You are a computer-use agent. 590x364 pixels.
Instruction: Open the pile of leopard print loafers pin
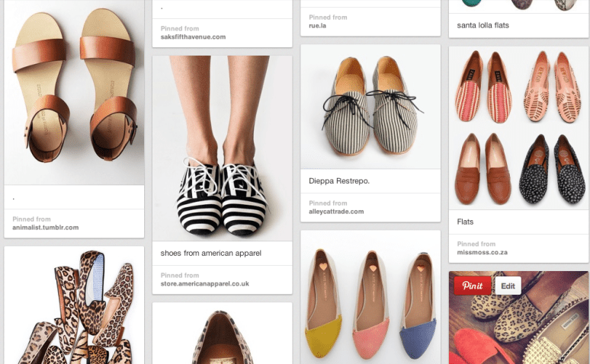click(x=74, y=305)
